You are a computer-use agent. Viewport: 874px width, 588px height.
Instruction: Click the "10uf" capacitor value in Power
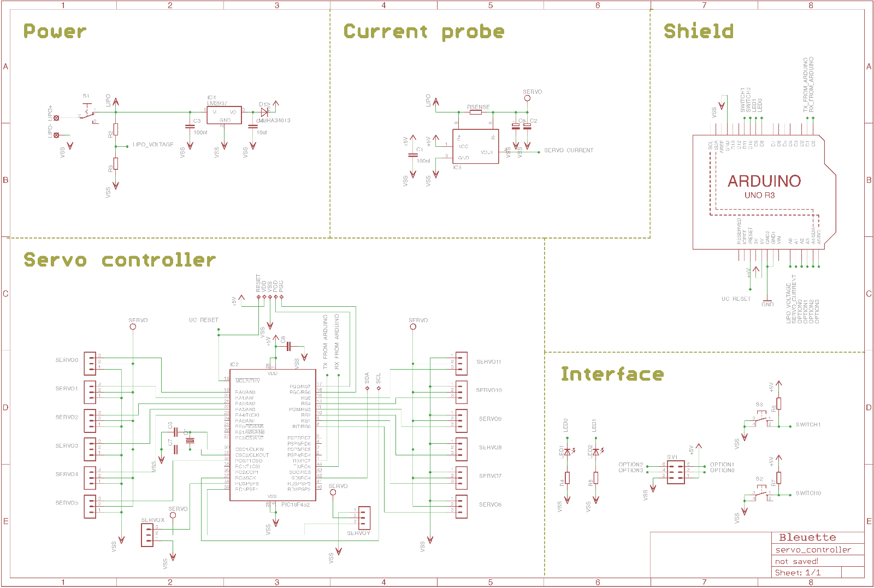(x=262, y=132)
